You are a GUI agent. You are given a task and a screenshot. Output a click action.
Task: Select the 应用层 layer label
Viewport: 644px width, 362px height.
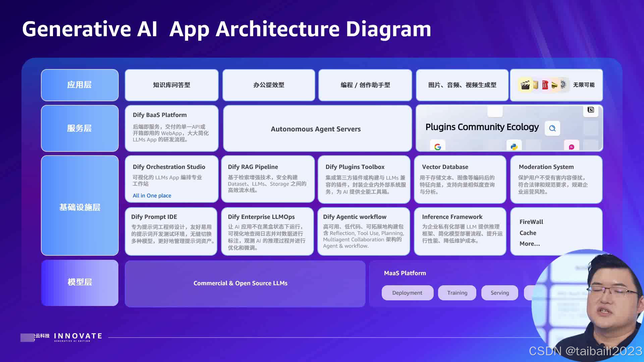(79, 85)
